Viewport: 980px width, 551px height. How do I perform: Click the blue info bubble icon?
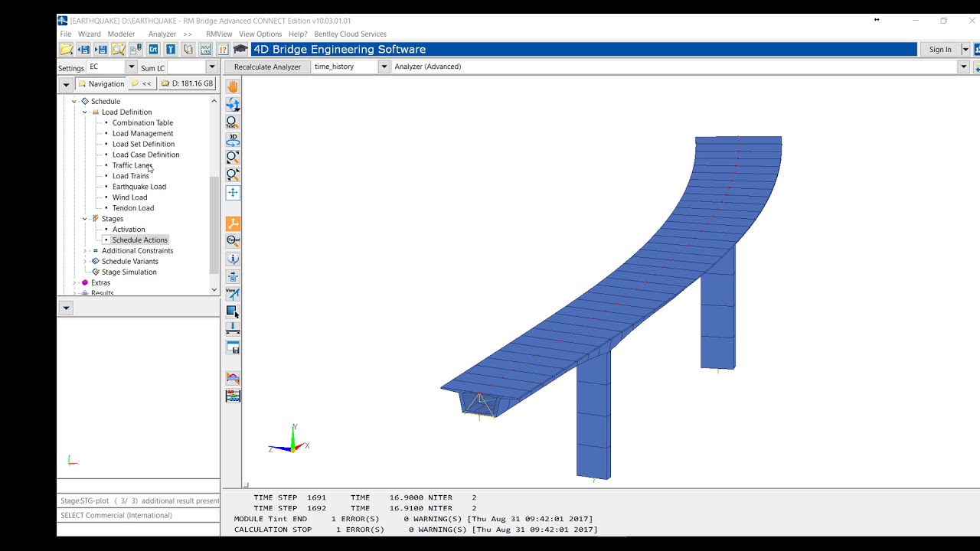coord(233,259)
